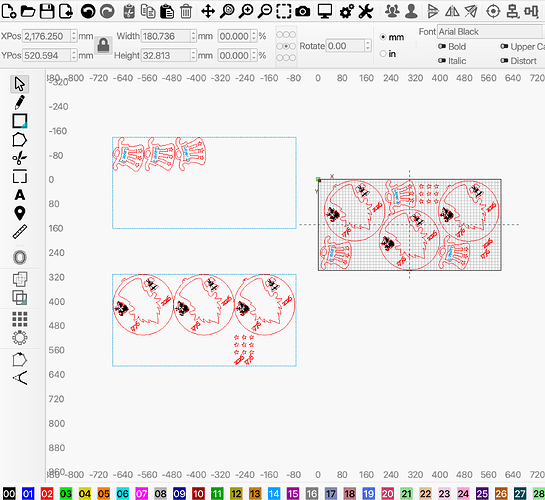Select the Polygon drawing tool
545x500 pixels.
click(x=19, y=140)
